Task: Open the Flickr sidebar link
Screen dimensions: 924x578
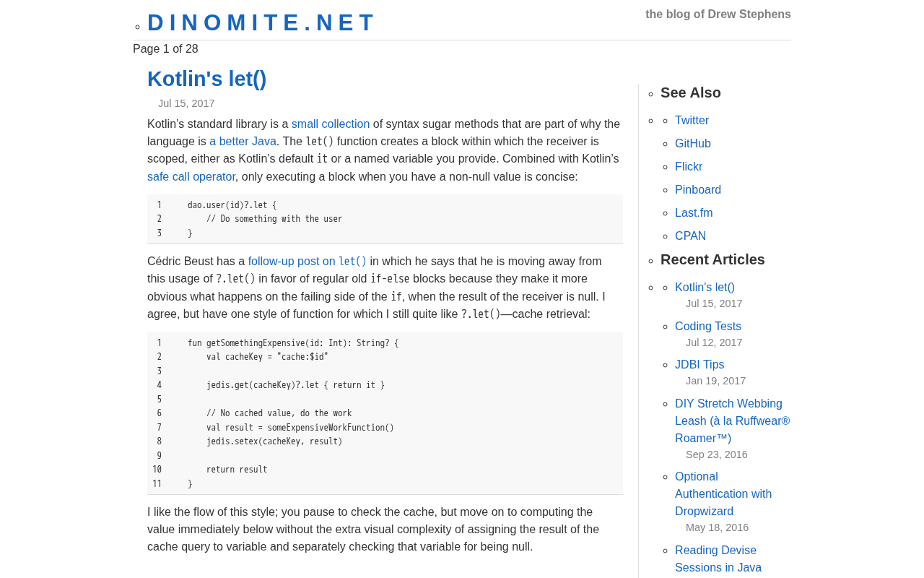Action: [689, 166]
